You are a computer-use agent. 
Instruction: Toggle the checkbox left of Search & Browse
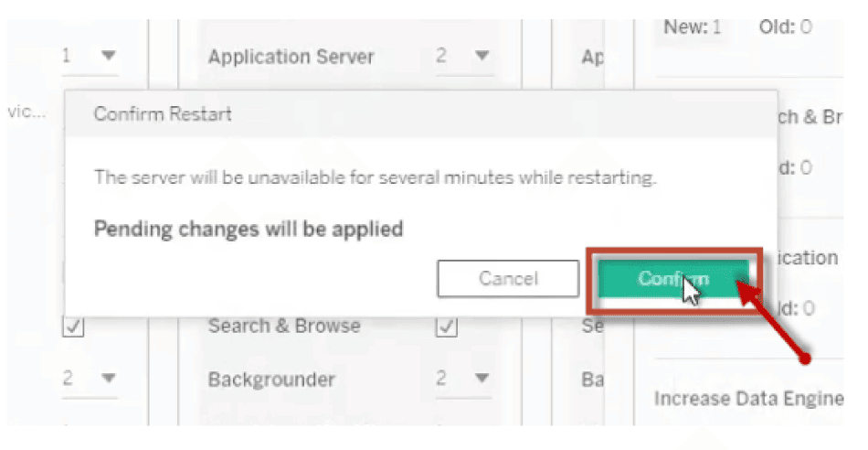[x=75, y=327]
